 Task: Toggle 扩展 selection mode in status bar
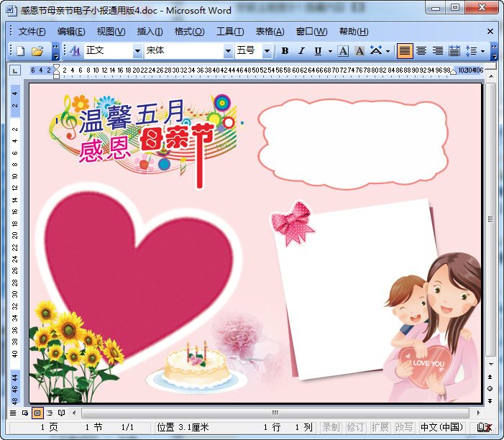380,428
